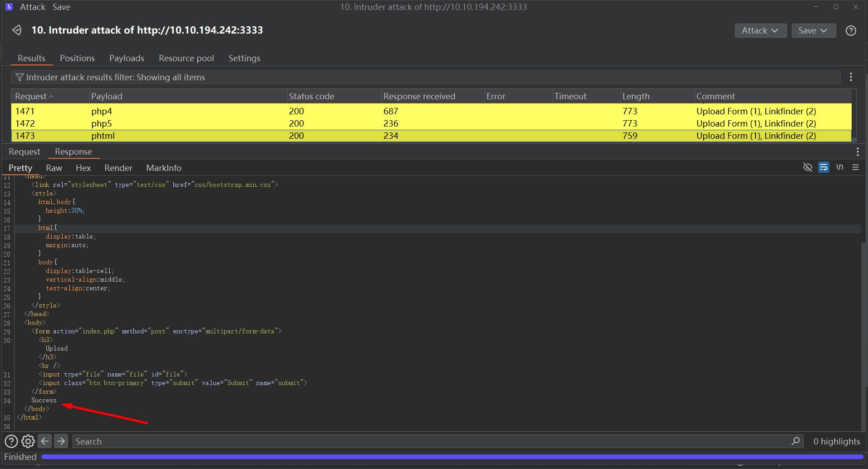Screen dimensions: 868x469
Task: Select the Pretty view tab
Action: pyautogui.click(x=20, y=168)
